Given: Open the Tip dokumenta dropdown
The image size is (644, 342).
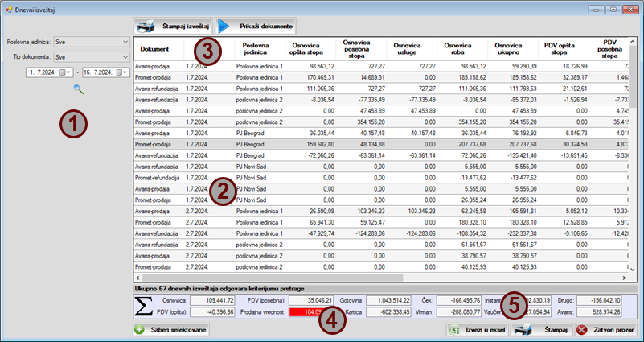Looking at the screenshot, I should pyautogui.click(x=125, y=57).
